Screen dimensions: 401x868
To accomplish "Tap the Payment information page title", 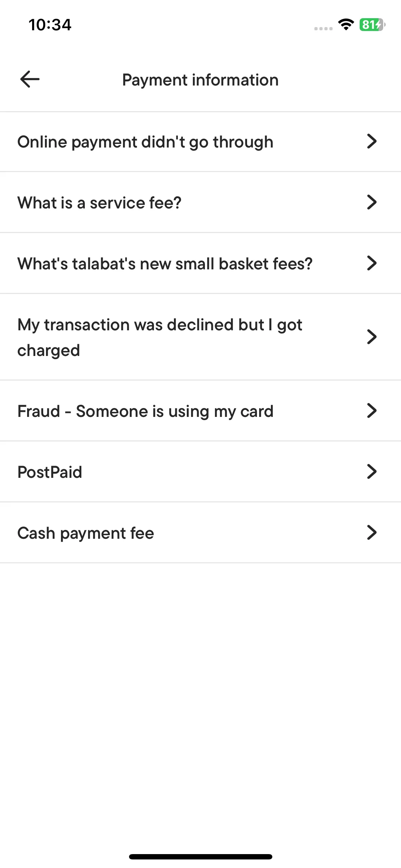I will coord(200,80).
